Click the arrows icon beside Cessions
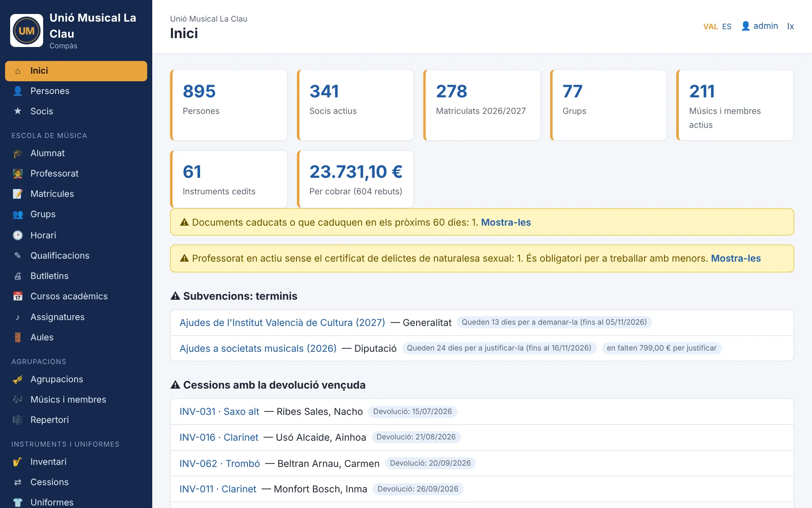 click(18, 482)
